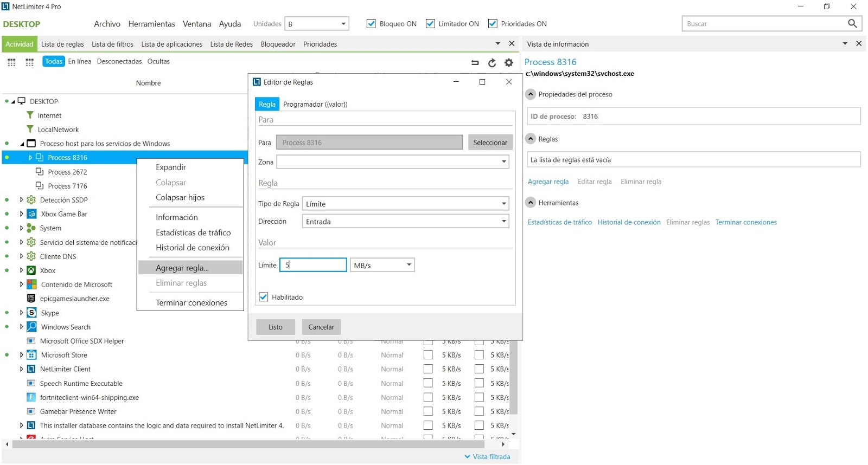Click Cancelar in the rule editor
The height and width of the screenshot is (465, 868).
point(321,327)
